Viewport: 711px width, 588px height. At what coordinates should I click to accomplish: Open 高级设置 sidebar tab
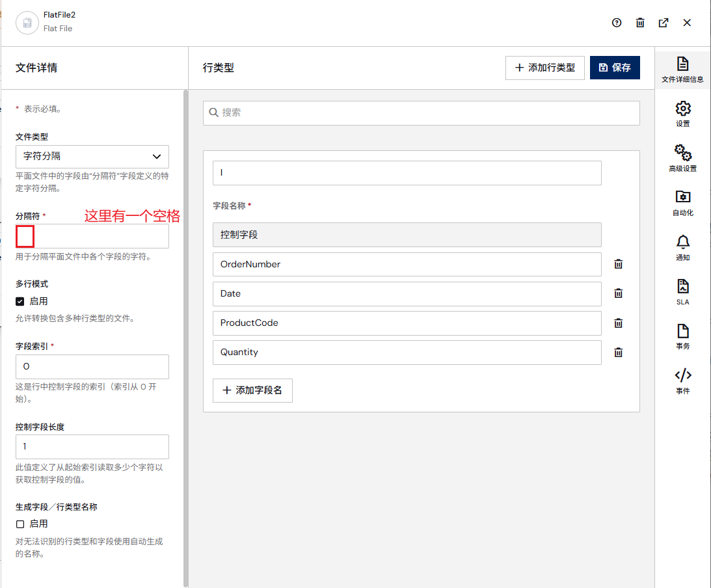[x=682, y=158]
